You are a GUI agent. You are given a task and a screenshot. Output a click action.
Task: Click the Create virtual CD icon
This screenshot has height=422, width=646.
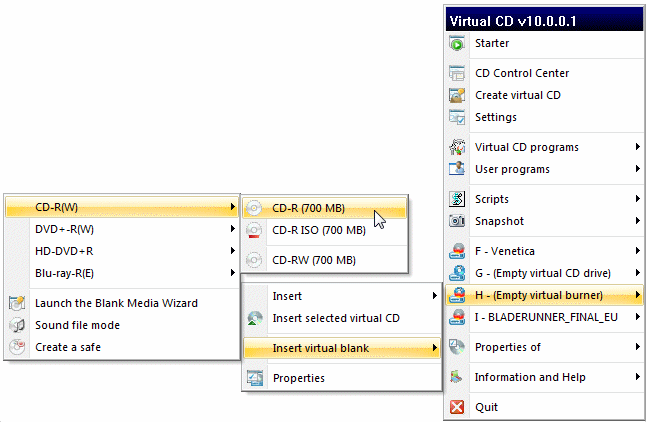[457, 95]
